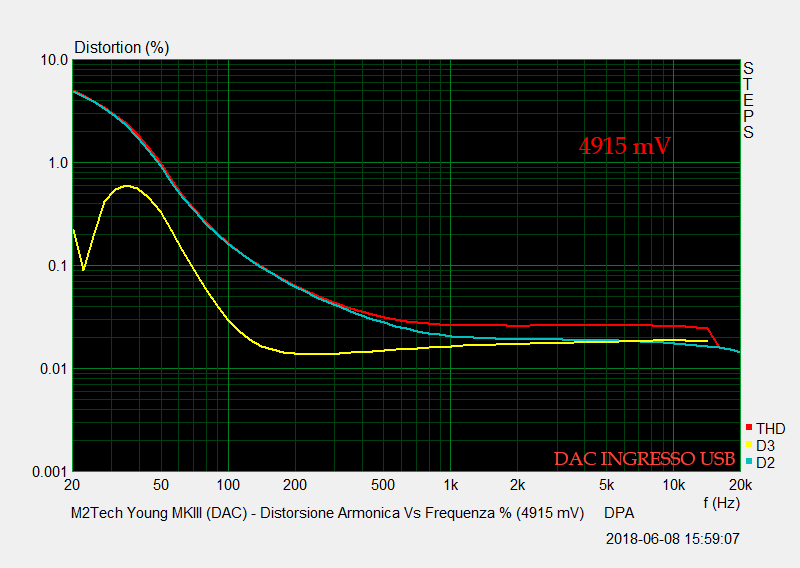This screenshot has width=800, height=568.
Task: Click the 10k x-axis tick label
Action: (x=673, y=485)
